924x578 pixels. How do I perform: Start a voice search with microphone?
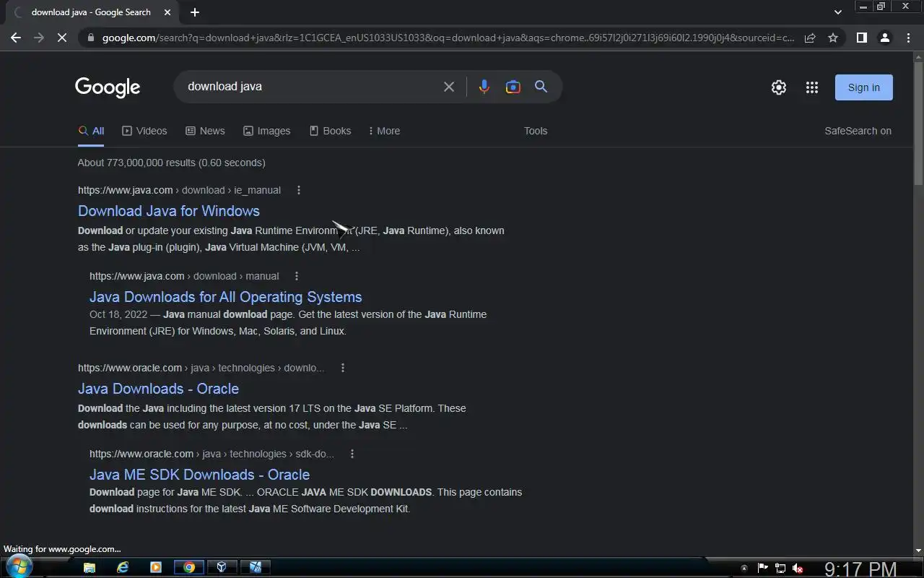(x=484, y=87)
